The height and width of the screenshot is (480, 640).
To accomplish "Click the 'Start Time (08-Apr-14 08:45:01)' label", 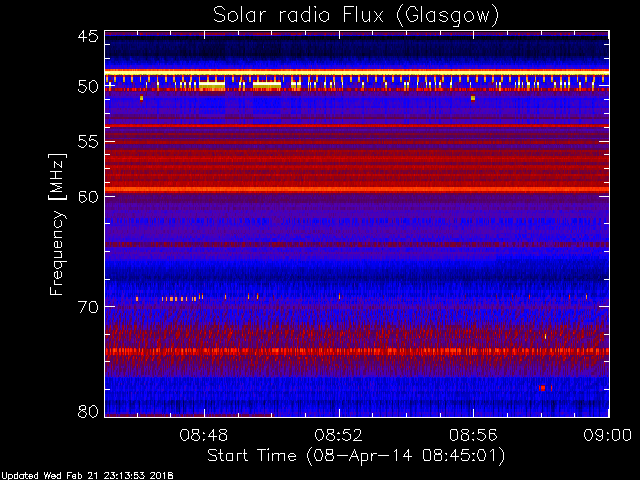I will point(356,456).
